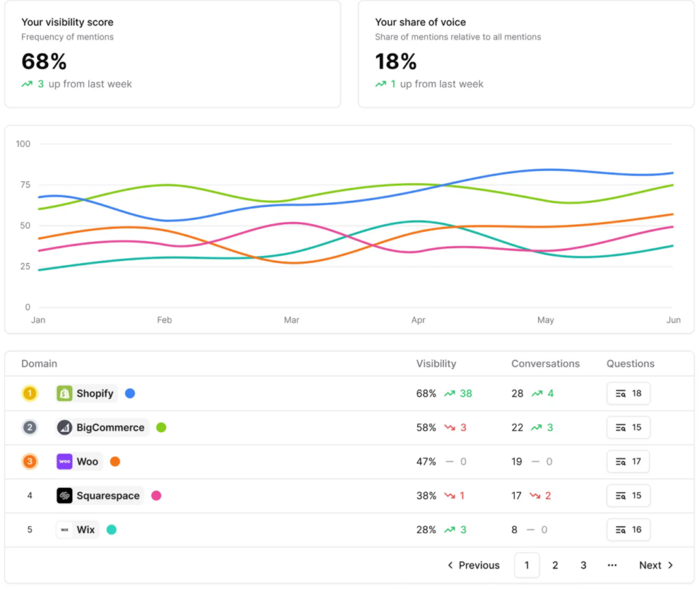
Task: Click the BigCommerce logo icon
Action: click(x=65, y=428)
